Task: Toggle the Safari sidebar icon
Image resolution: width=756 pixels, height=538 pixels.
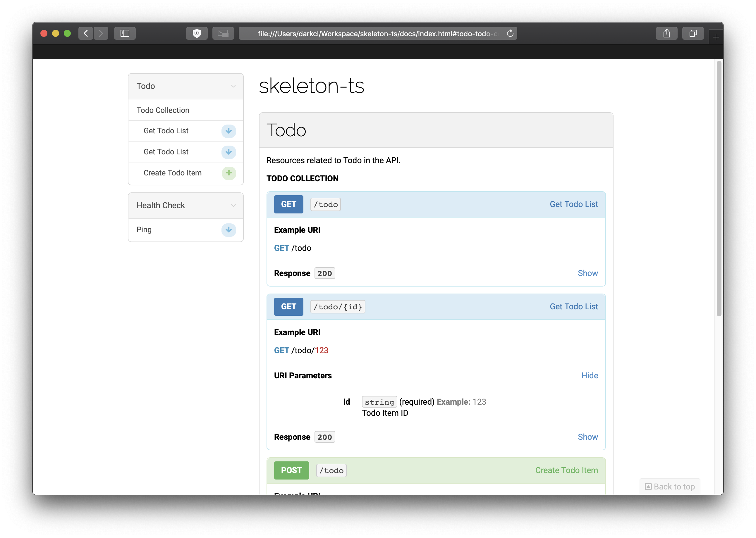Action: (x=125, y=33)
